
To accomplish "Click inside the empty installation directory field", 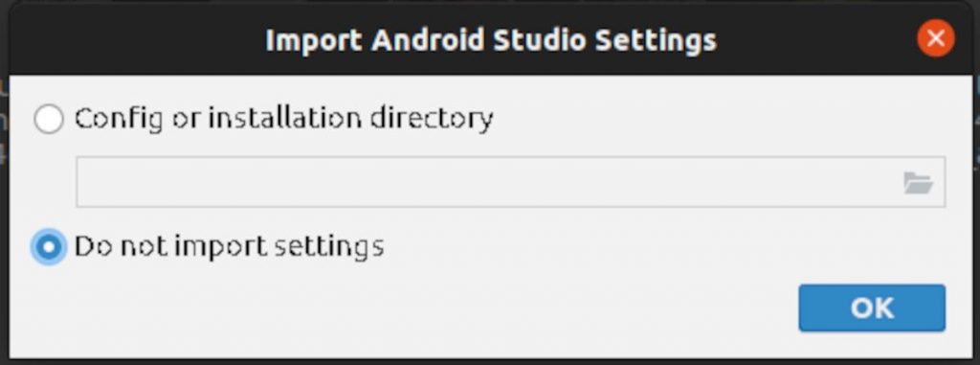I will 487,182.
